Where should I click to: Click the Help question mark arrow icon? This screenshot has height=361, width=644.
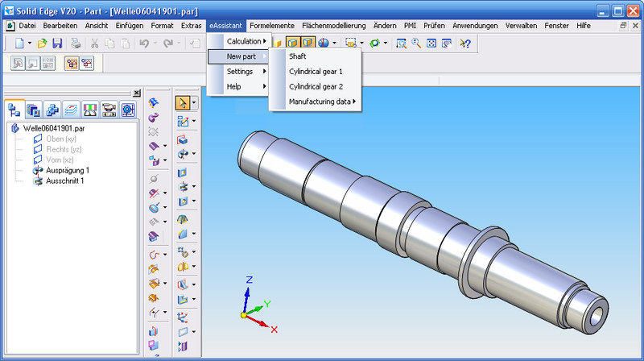tap(464, 43)
